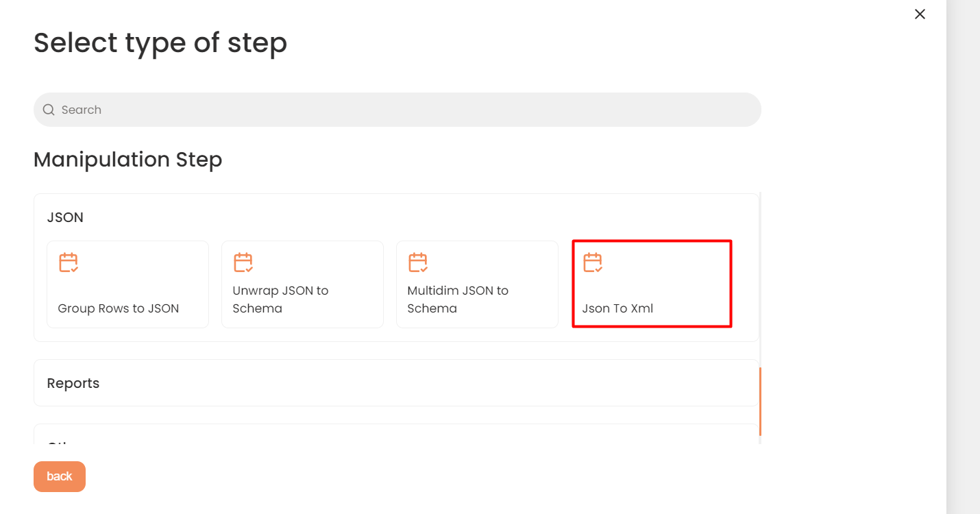Select the Json To Xml step label
The image size is (980, 514).
click(617, 308)
